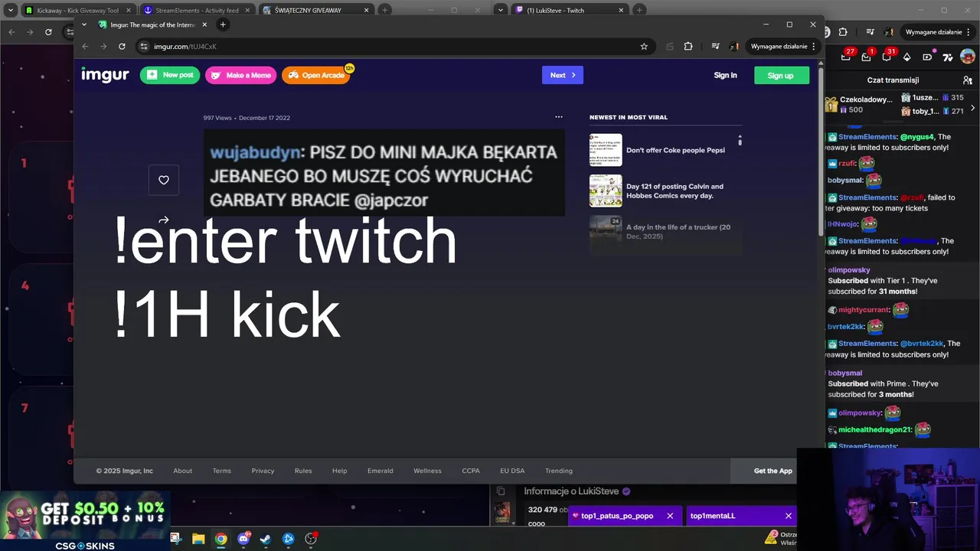
Task: Click copy icon beside Informacje o LukiSteve
Action: (501, 491)
